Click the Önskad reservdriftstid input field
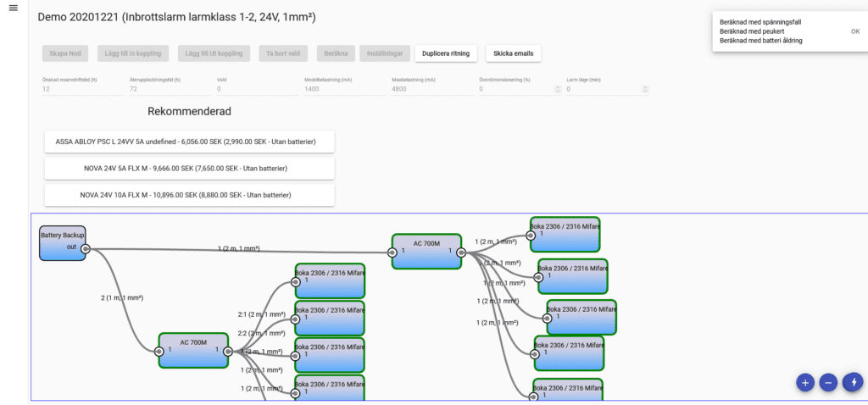868x405 pixels. click(x=81, y=89)
